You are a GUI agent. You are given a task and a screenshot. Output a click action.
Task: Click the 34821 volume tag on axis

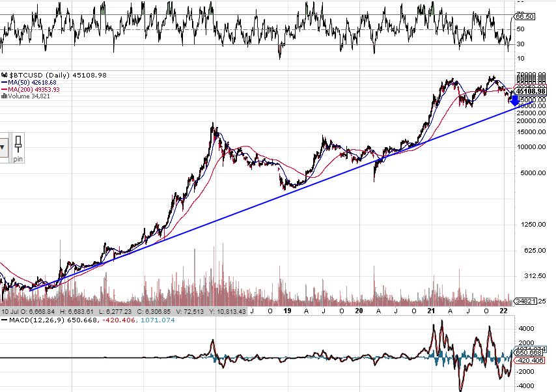tap(525, 301)
